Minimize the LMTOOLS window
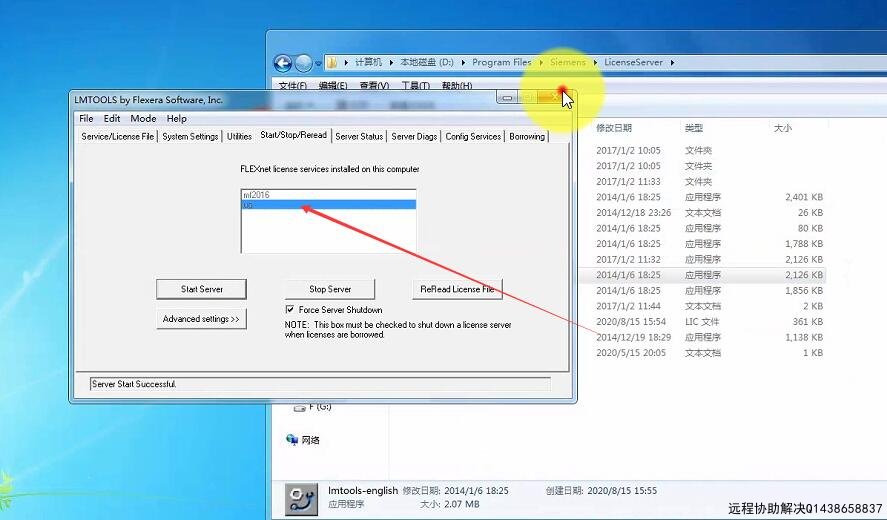The width and height of the screenshot is (887, 520). 507,98
